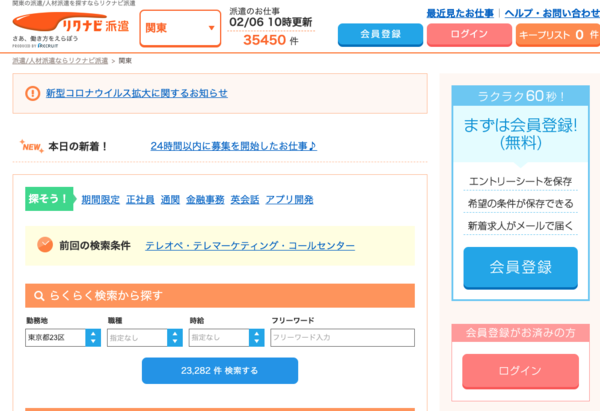Open the 関東 region dropdown

180,28
